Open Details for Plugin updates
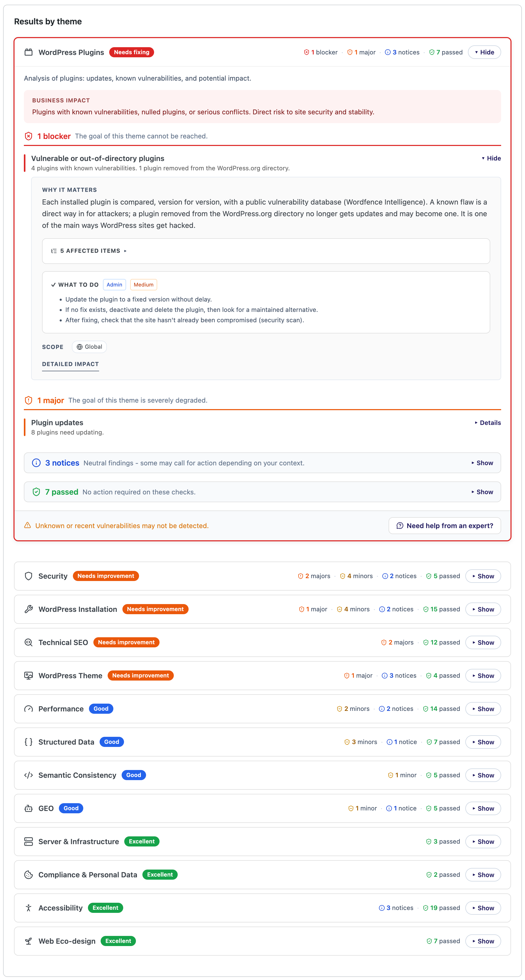 click(x=488, y=423)
